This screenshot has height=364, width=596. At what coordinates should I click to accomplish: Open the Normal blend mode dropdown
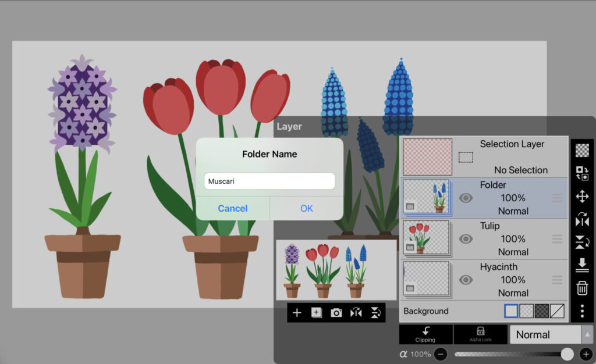pos(550,334)
